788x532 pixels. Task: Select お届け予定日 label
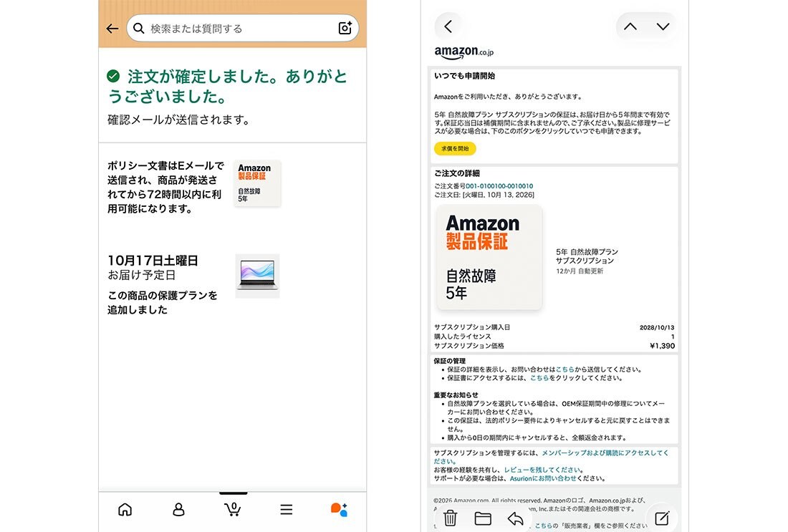pos(142,275)
